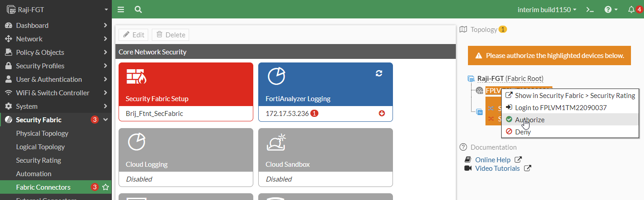644x200 pixels.
Task: Open the Online Help link
Action: point(493,160)
